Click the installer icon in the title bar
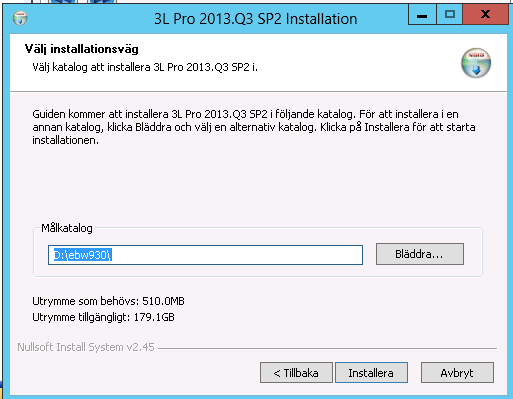Image resolution: width=513 pixels, height=399 pixels. tap(20, 18)
